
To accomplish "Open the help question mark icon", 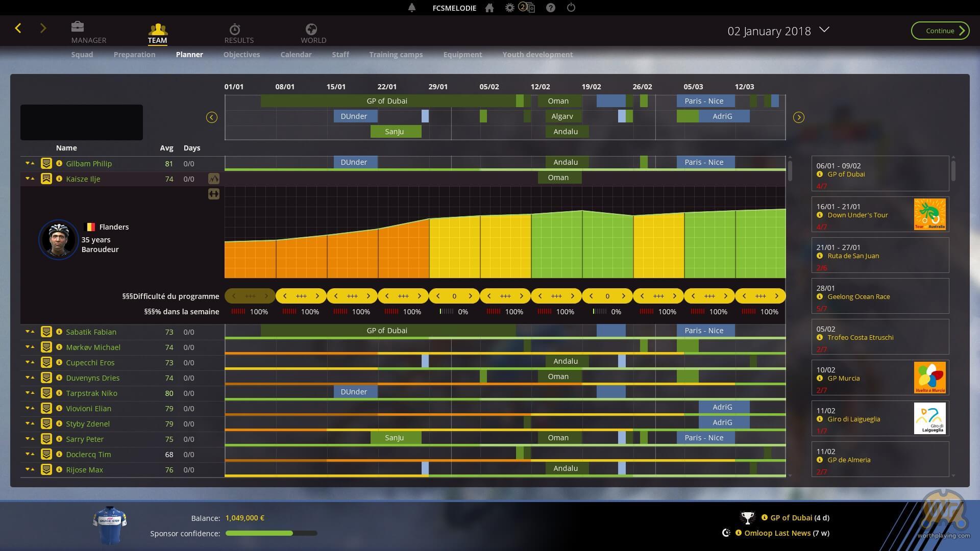I will click(x=550, y=8).
